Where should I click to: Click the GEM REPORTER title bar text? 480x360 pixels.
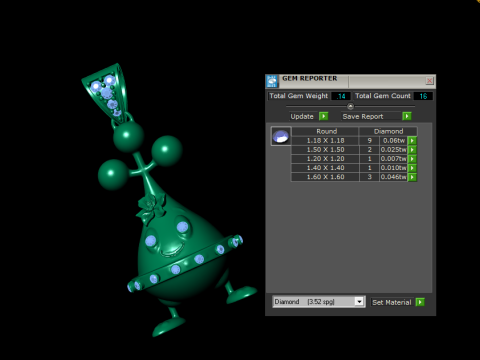(x=310, y=79)
